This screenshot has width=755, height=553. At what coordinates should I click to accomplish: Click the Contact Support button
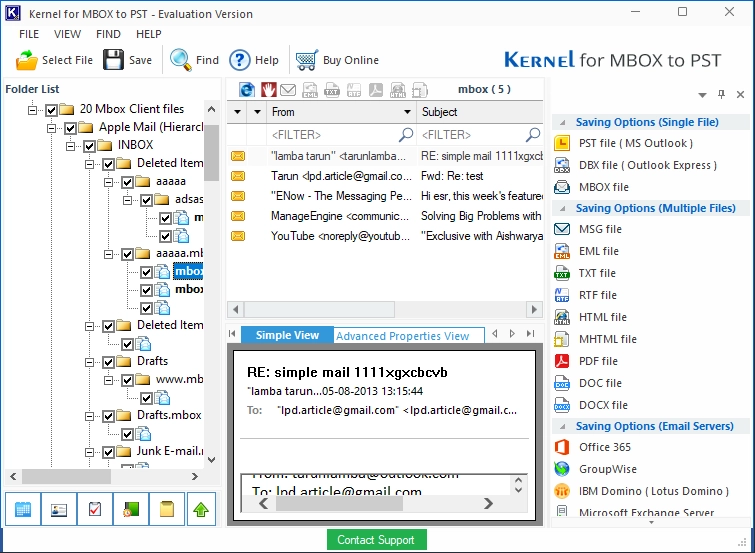377,540
